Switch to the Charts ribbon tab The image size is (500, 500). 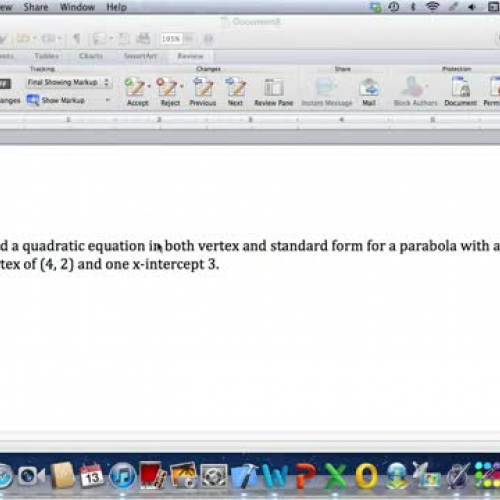pyautogui.click(x=91, y=56)
